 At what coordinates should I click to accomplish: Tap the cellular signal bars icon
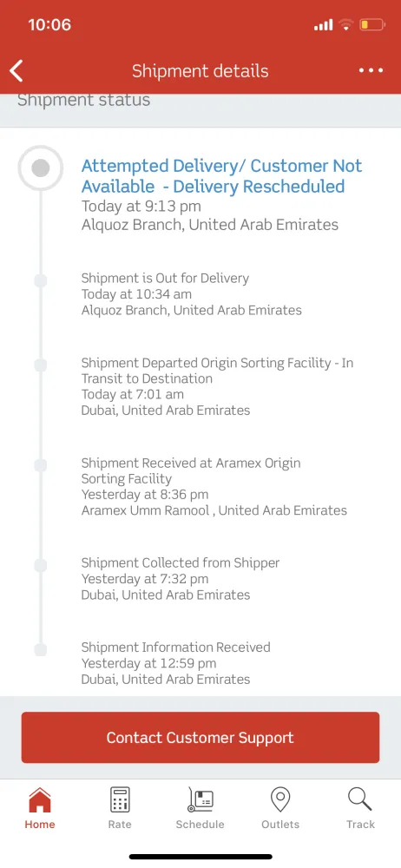tap(323, 25)
